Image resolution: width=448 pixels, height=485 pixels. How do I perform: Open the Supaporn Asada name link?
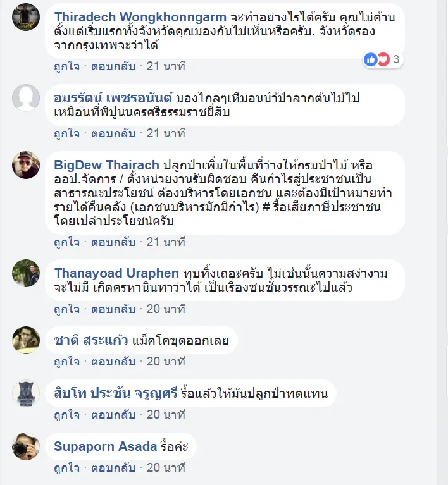coord(105,446)
